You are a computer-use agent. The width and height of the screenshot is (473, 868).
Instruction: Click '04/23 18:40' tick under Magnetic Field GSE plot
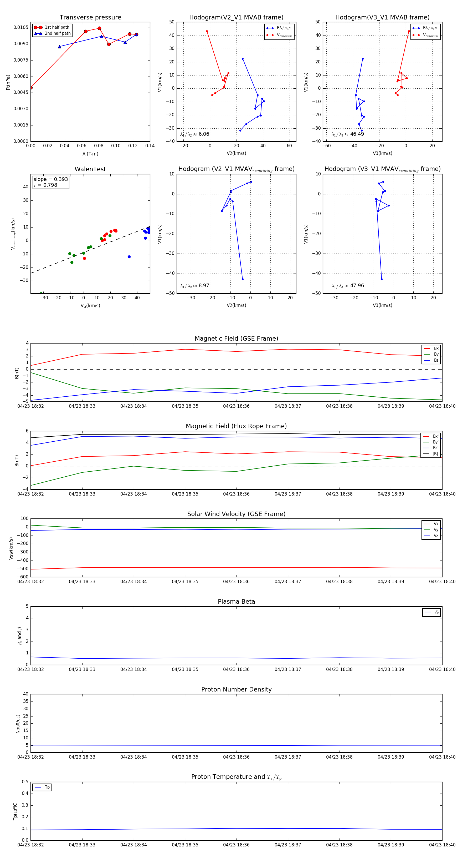[442, 406]
